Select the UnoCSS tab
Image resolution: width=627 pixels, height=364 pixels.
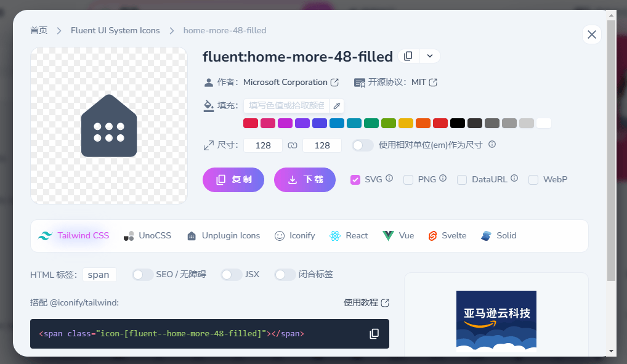click(148, 236)
